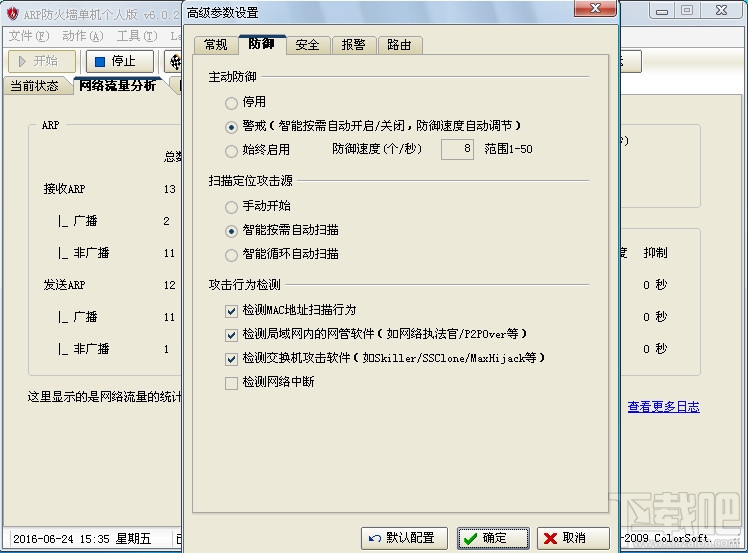
Task: Click the date and time status bar entry
Action: 82,539
